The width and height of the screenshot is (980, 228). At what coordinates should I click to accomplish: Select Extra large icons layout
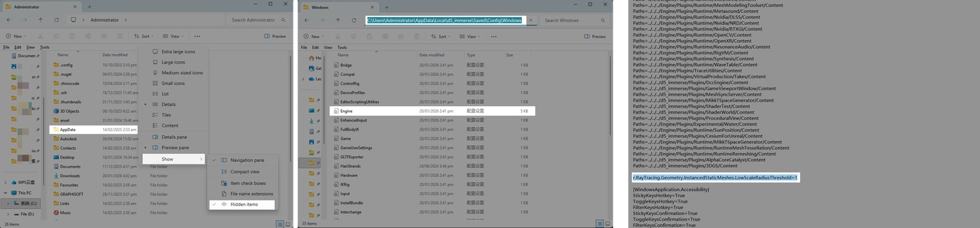point(174,51)
